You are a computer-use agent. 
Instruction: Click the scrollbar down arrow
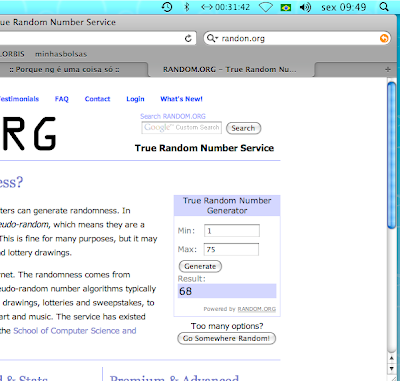coord(392,369)
